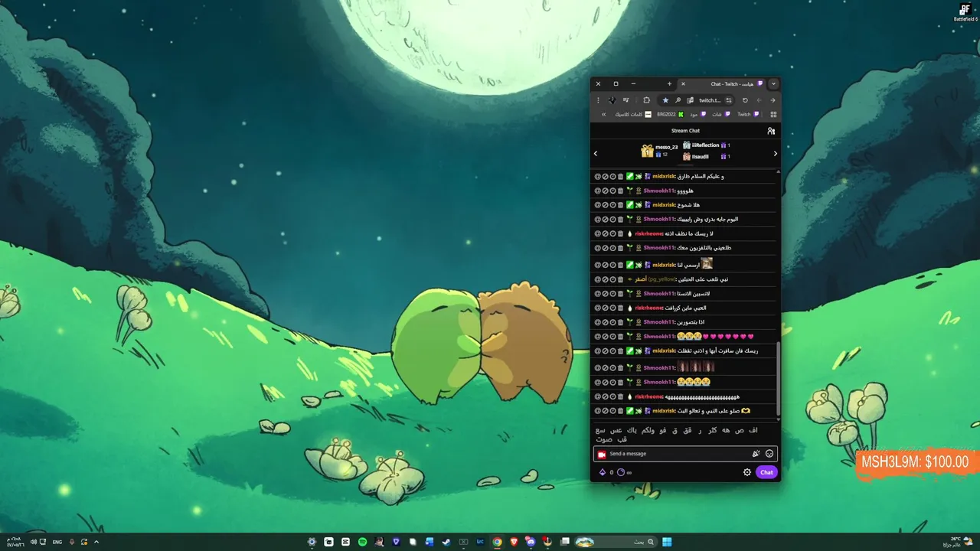Screen dimensions: 980x551
Task: Open site settings tune icon in address bar
Action: (x=729, y=100)
